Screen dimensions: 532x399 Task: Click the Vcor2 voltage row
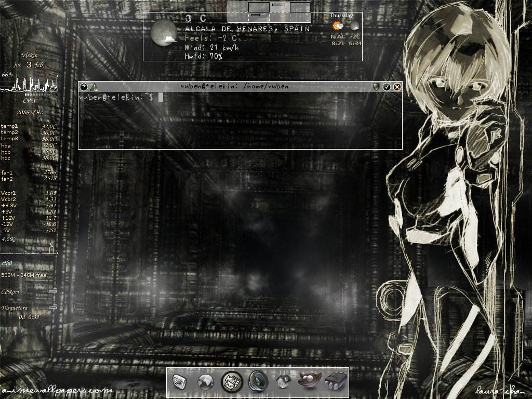click(x=29, y=199)
